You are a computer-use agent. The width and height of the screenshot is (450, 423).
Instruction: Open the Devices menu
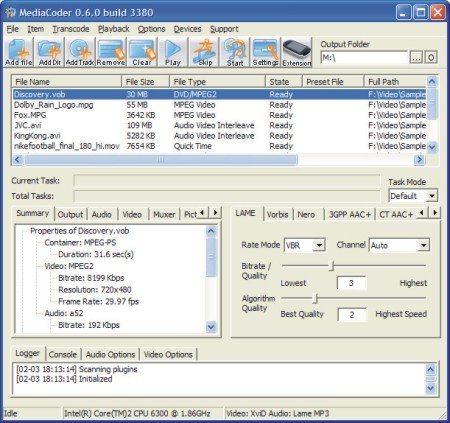187,29
